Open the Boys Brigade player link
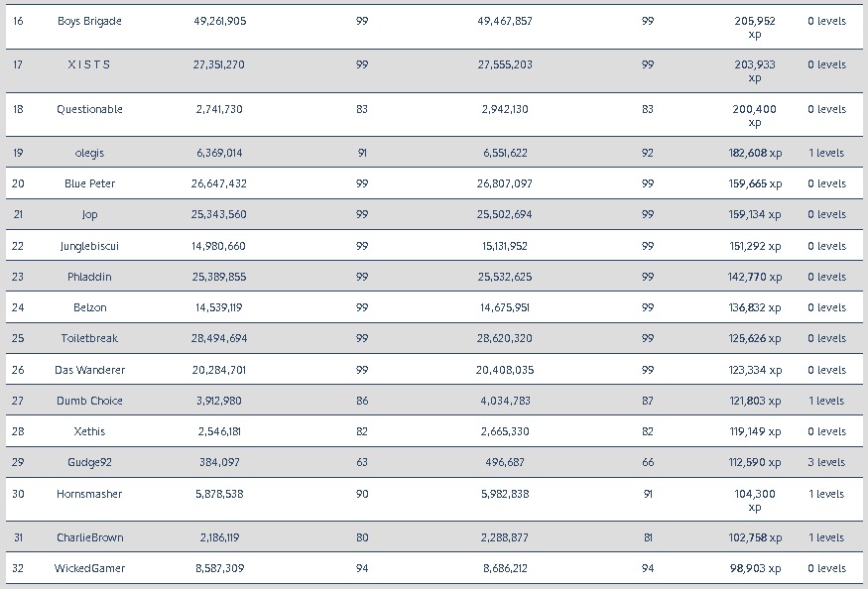 point(89,21)
